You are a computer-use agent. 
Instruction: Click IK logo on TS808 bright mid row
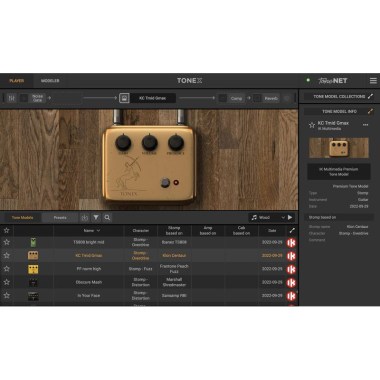pos(291,243)
